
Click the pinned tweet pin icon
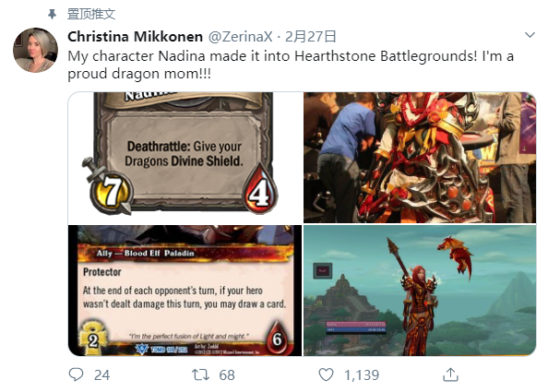pos(52,15)
